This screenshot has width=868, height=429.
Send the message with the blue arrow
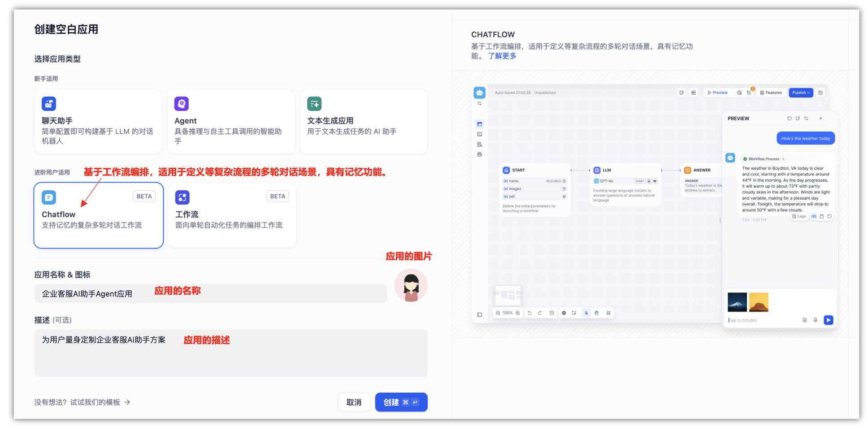(x=828, y=320)
